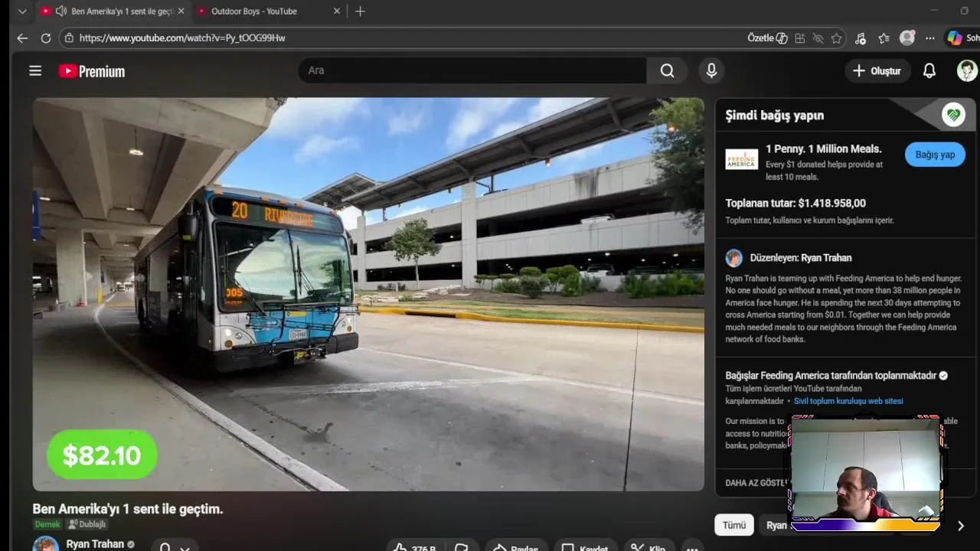Image resolution: width=980 pixels, height=551 pixels.
Task: Click the Paylaş share button
Action: [516, 548]
